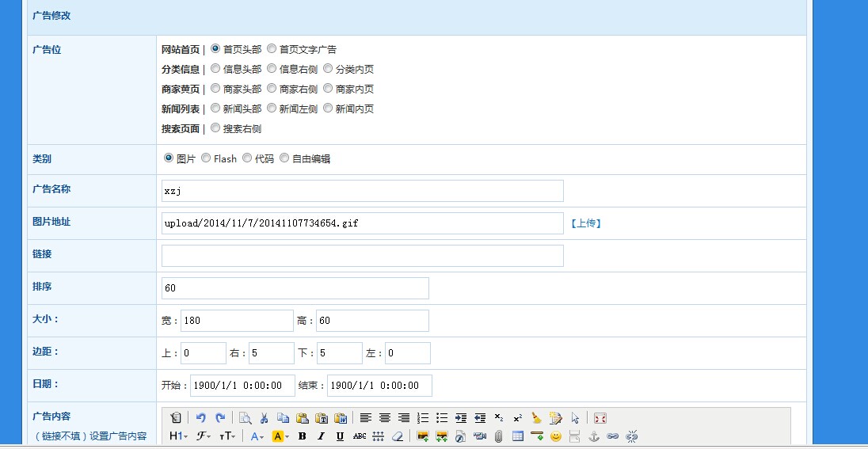Image resolution: width=868 pixels, height=449 pixels.
Task: Toggle fullscreen editor mode icon
Action: click(600, 418)
